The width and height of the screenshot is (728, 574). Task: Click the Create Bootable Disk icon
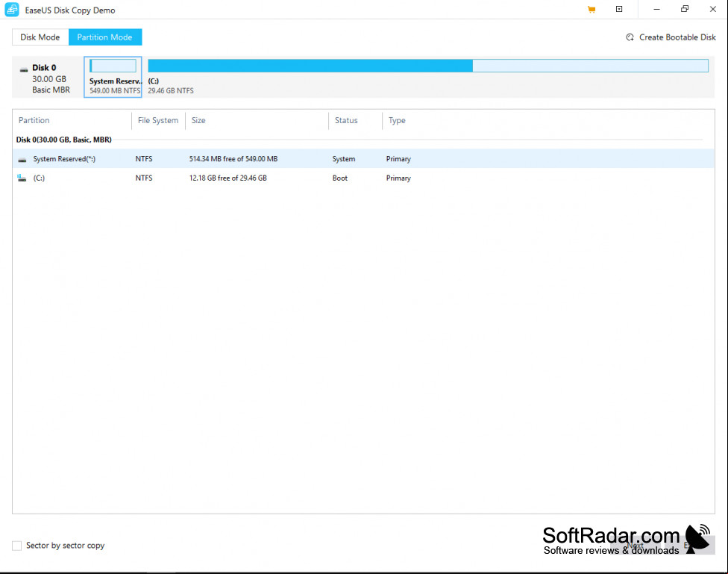click(630, 37)
